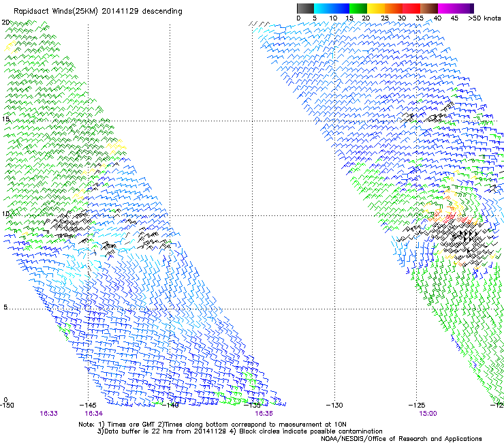This screenshot has width=504, height=443.
Task: Click the 'Times are GMT' note line
Action: 212,425
